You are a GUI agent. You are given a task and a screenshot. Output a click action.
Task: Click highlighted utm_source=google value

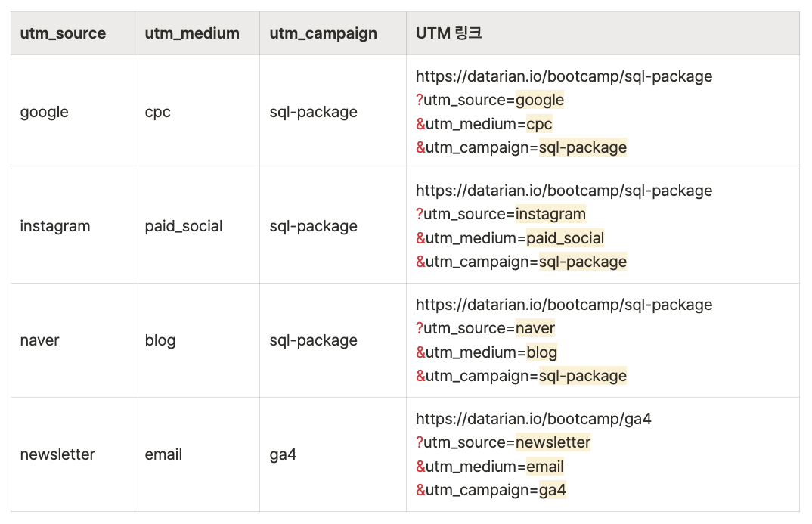point(540,100)
